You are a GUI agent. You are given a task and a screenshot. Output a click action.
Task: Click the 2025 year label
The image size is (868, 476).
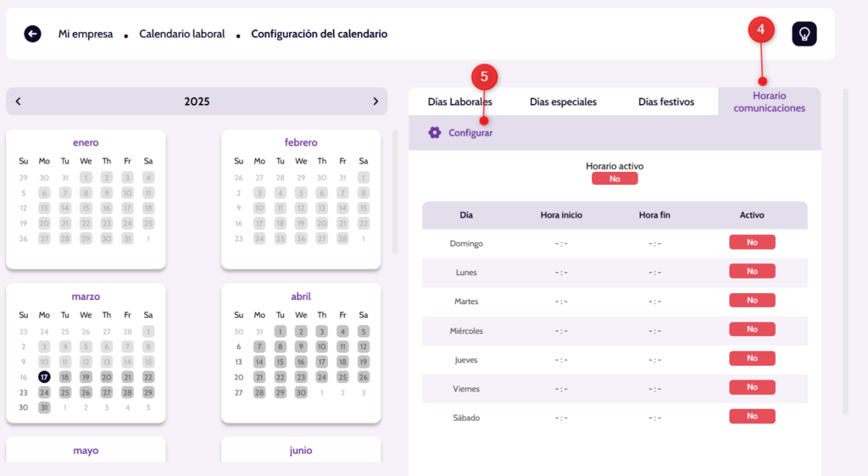(x=197, y=102)
